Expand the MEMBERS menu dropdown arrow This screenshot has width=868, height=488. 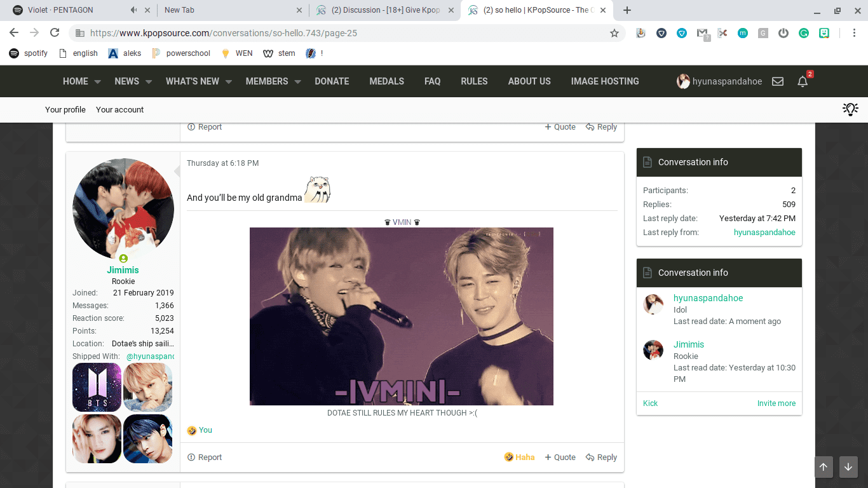coord(297,82)
